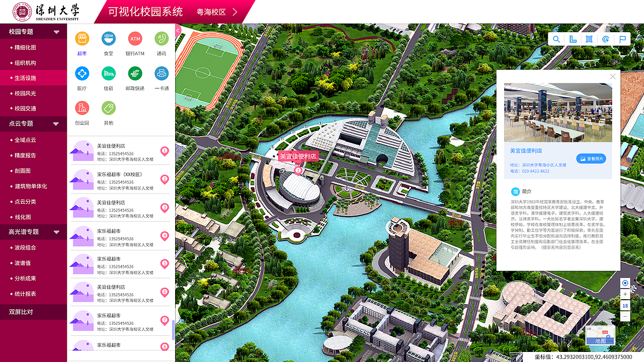Image resolution: width=644 pixels, height=362 pixels.
Task: Select the 银行ATM category icon
Action: click(135, 38)
